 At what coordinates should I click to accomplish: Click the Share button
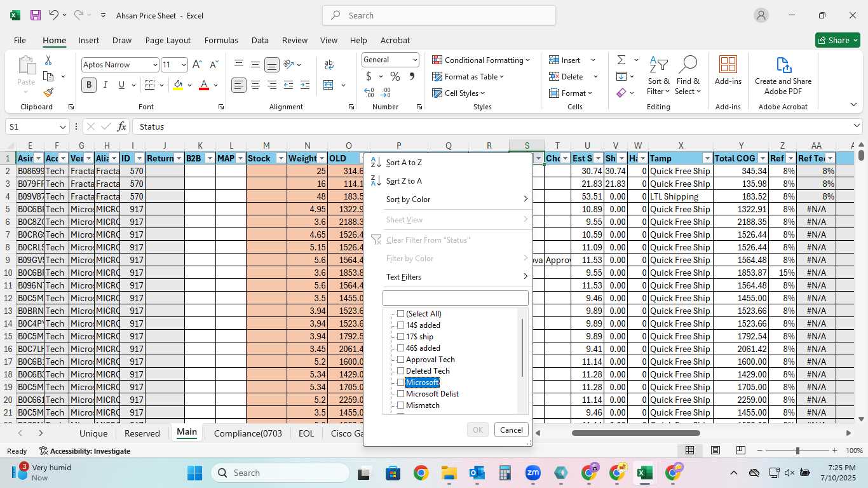click(837, 40)
